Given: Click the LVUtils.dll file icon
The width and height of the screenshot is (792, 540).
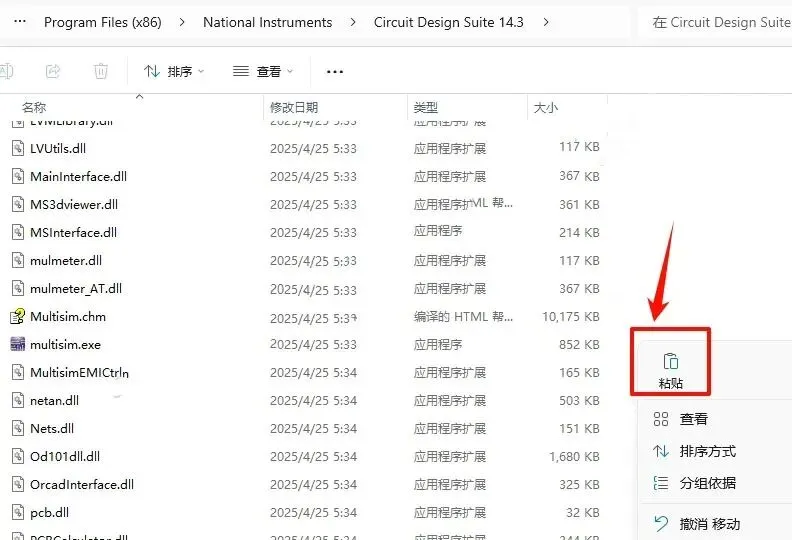Looking at the screenshot, I should tap(18, 148).
